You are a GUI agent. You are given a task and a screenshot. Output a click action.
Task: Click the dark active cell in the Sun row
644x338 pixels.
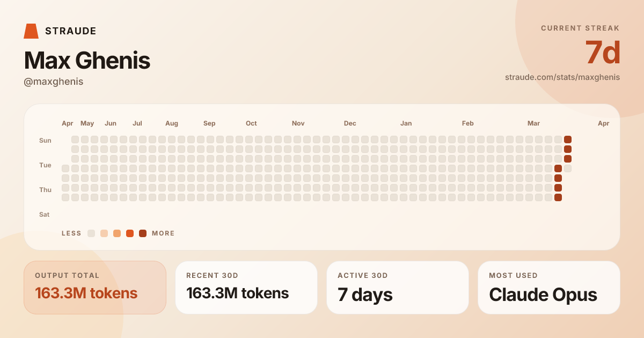568,139
